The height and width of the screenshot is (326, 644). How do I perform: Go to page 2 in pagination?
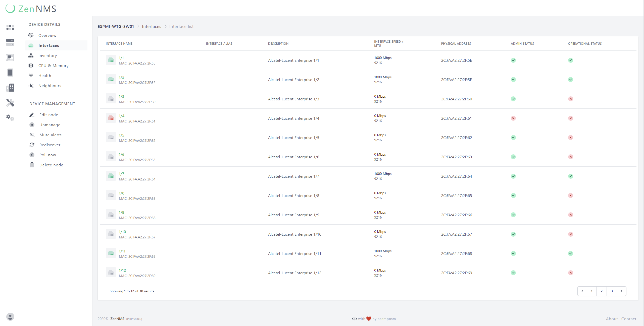click(x=602, y=291)
